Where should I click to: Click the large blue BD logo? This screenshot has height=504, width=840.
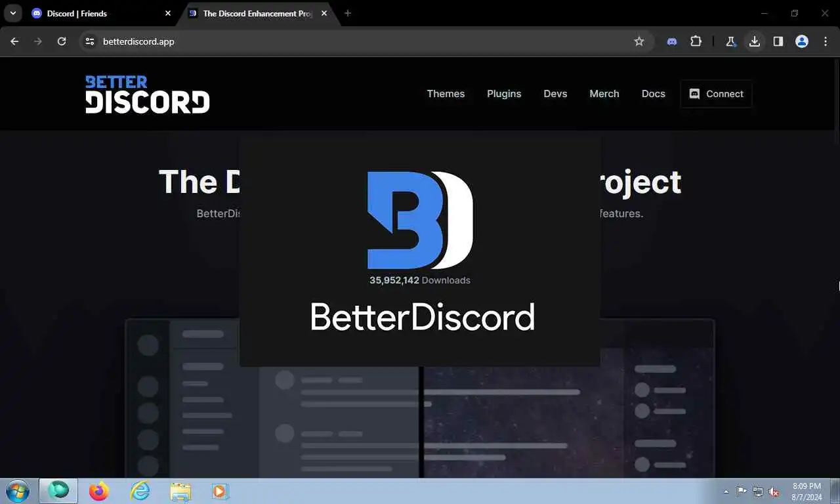pos(420,220)
